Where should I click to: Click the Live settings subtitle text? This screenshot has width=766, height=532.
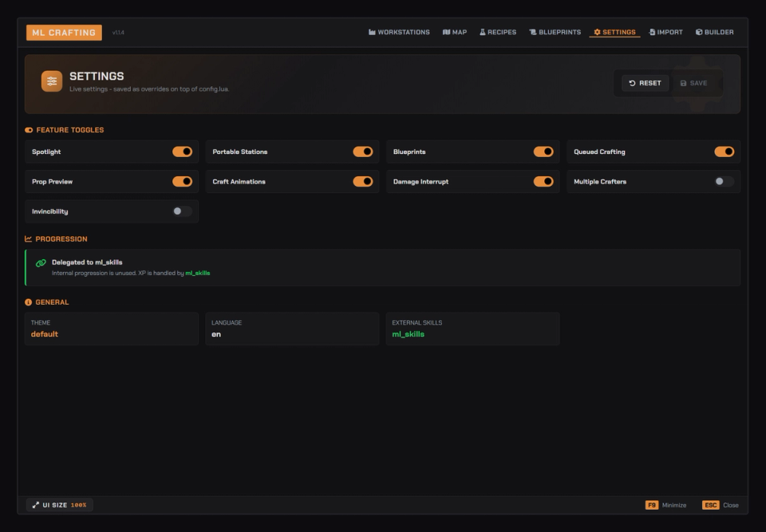click(149, 89)
